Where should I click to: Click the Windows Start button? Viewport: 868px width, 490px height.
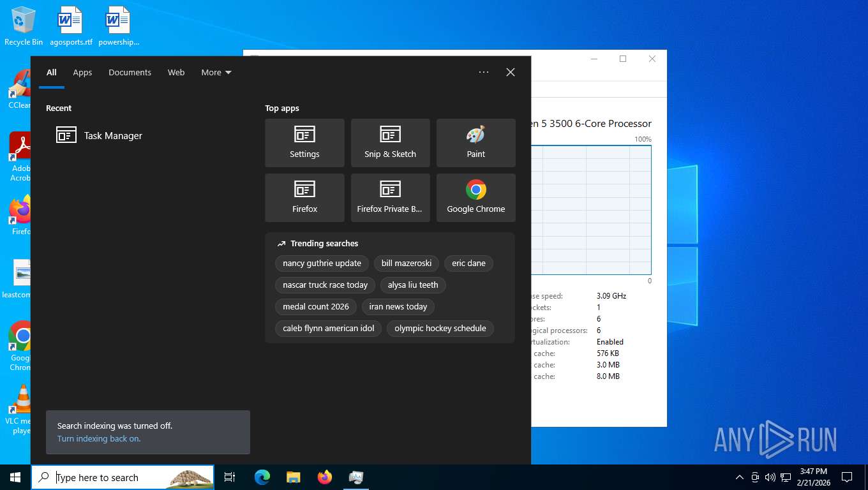15,477
